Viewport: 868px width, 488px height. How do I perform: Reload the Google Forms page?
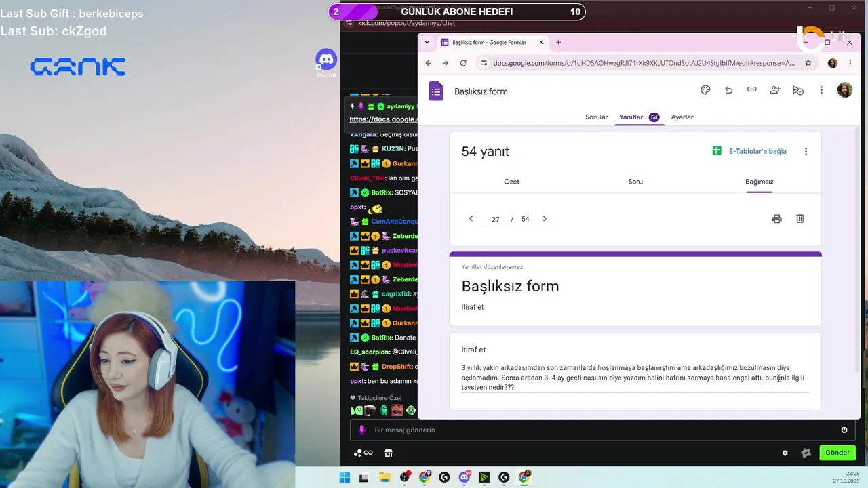pyautogui.click(x=463, y=63)
